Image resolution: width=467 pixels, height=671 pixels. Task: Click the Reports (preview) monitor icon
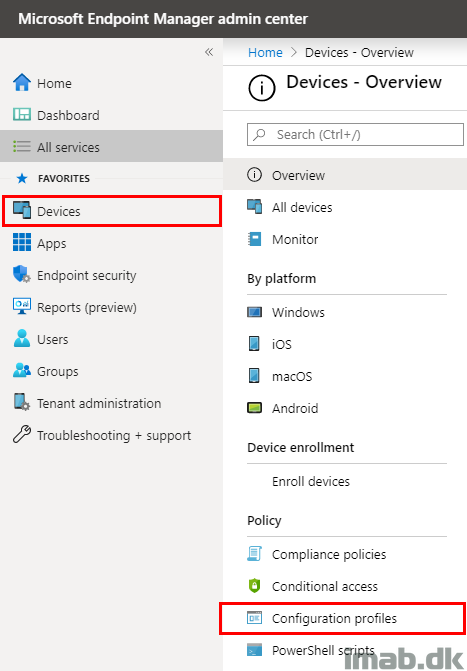[22, 306]
